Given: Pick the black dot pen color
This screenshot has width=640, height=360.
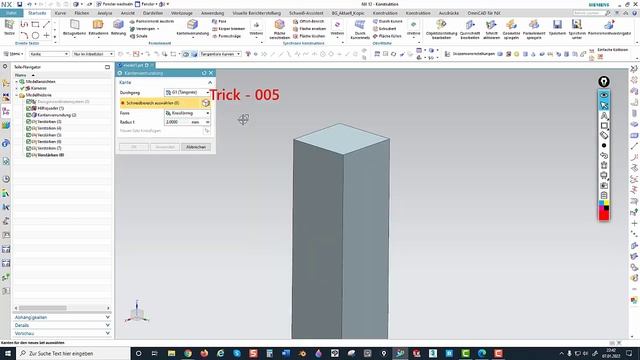Looking at the screenshot, I should pos(604,145).
